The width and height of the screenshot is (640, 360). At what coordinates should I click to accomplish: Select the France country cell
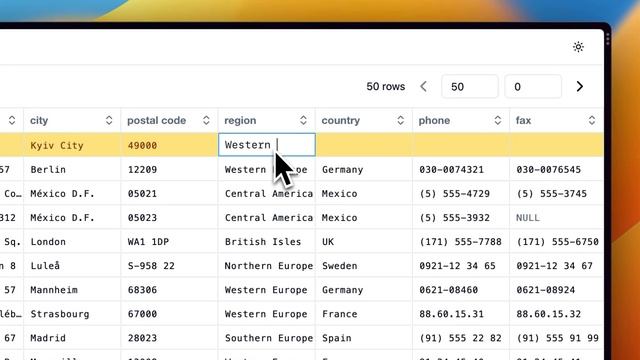tap(364, 314)
